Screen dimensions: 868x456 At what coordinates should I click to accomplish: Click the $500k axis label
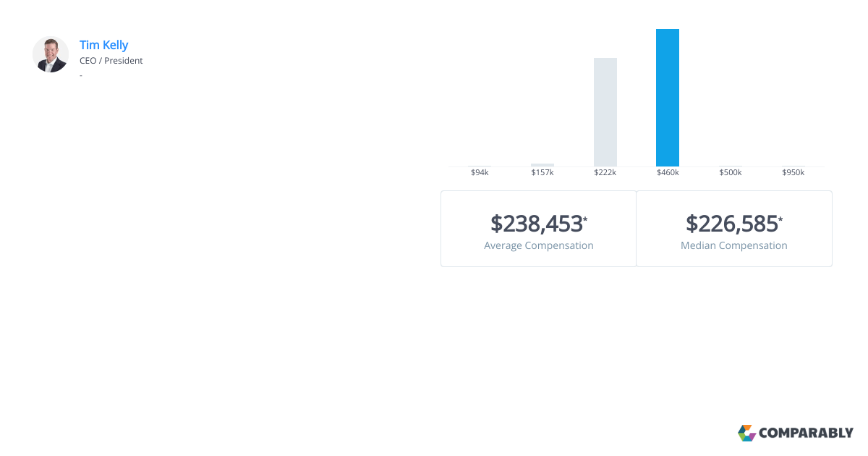[731, 172]
